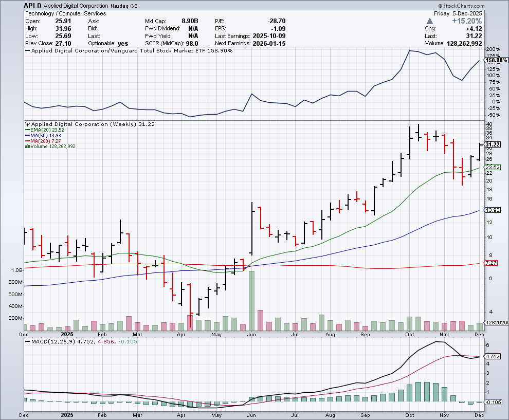Click the Oct label on bottom MACD axis
The image size is (509, 420).
(x=410, y=414)
